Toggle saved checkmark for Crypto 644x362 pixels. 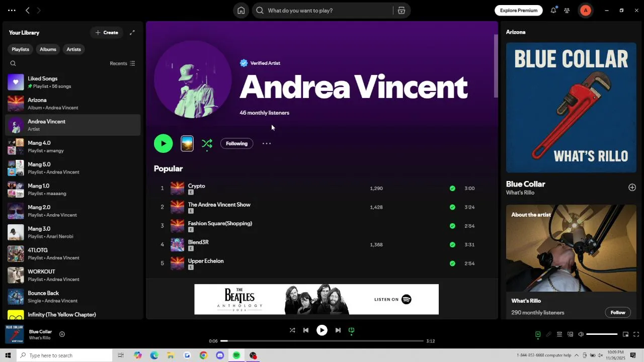452,189
